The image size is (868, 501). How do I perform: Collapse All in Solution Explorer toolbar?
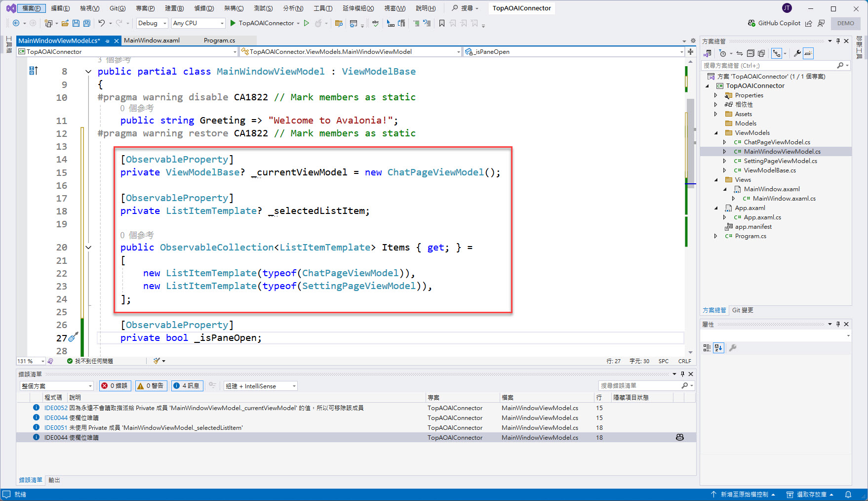[750, 53]
